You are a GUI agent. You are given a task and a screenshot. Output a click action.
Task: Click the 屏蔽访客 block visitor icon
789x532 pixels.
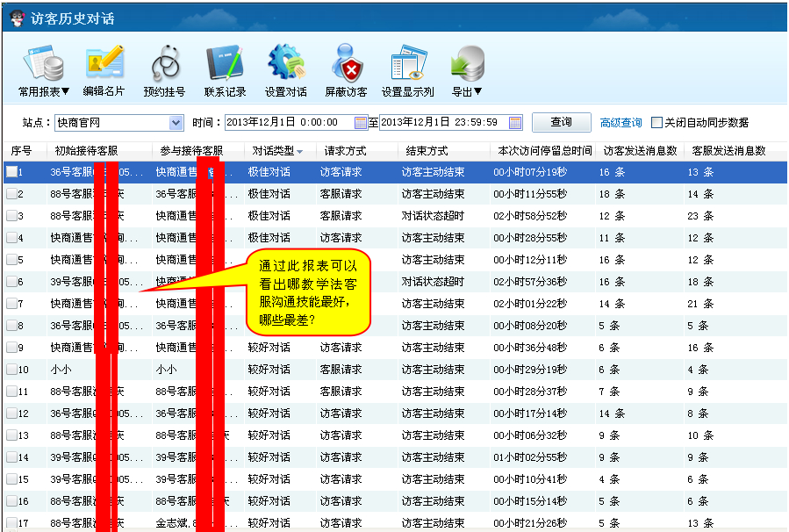click(346, 65)
